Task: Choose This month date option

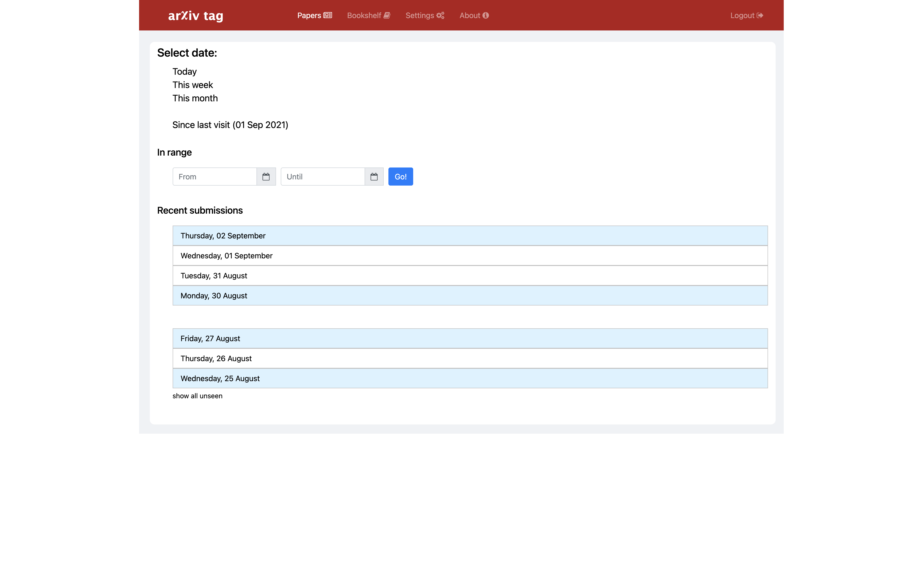Action: pos(195,98)
